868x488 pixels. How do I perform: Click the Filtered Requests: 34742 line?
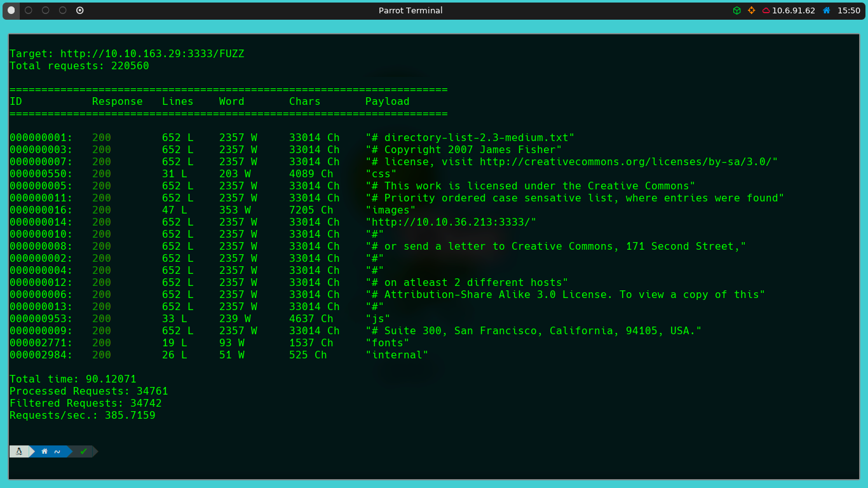point(86,403)
